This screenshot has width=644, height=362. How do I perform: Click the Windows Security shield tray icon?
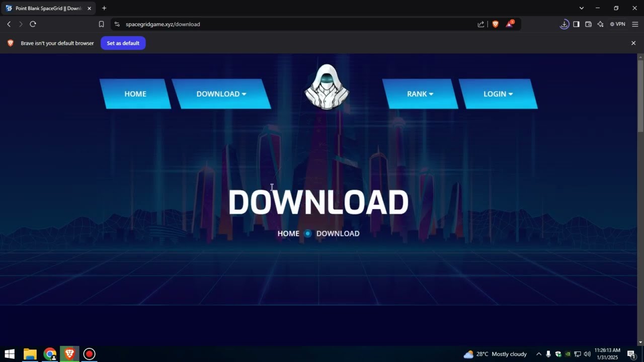558,354
